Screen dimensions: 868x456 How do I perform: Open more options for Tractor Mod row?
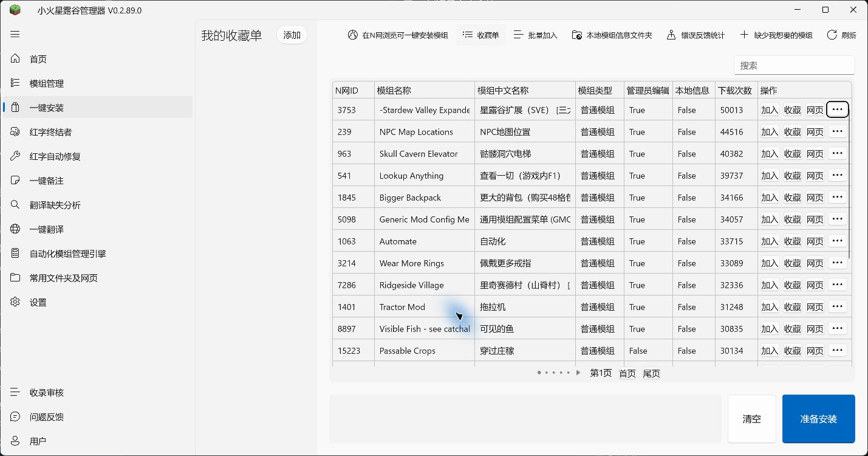837,306
